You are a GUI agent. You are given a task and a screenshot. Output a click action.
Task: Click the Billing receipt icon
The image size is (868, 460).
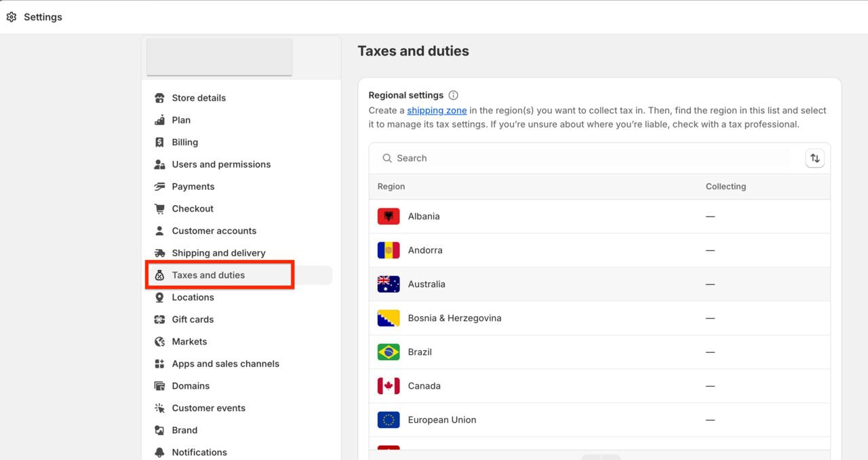159,142
